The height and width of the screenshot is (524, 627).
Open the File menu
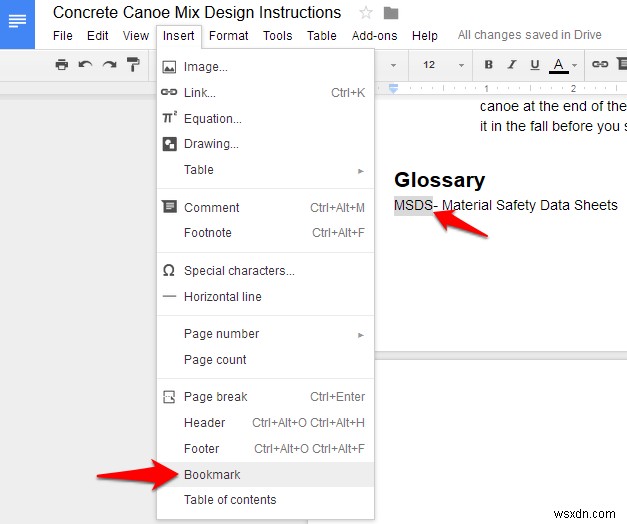63,36
